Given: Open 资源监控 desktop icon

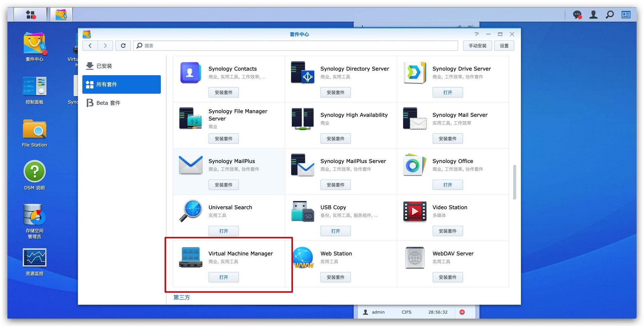Looking at the screenshot, I should tap(35, 262).
